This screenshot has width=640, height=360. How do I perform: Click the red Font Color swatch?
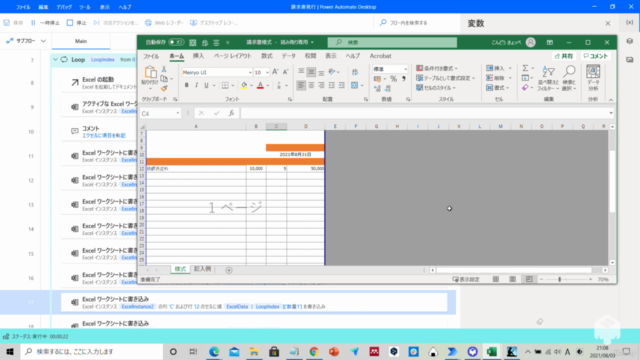click(260, 85)
